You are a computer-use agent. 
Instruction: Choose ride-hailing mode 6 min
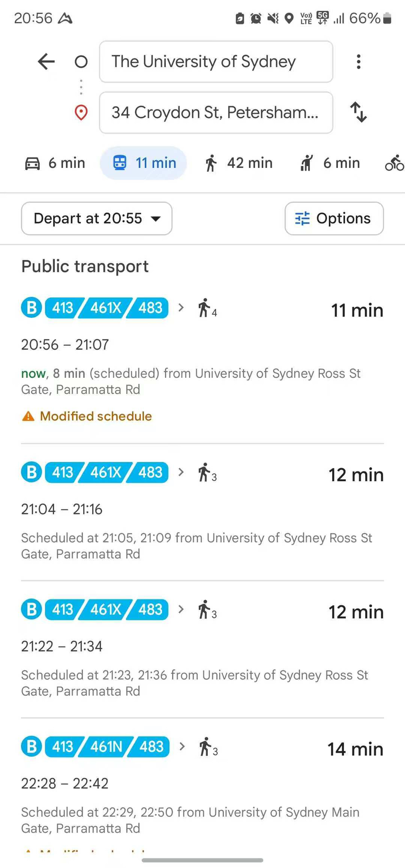coord(330,163)
